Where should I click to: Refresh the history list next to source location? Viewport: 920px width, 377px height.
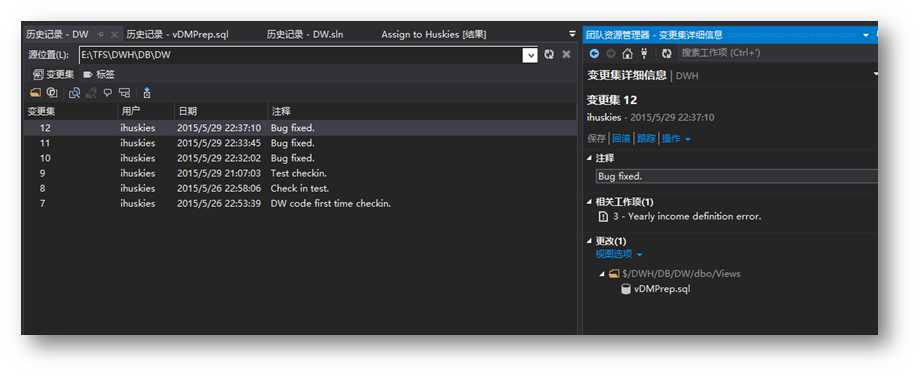tap(549, 54)
